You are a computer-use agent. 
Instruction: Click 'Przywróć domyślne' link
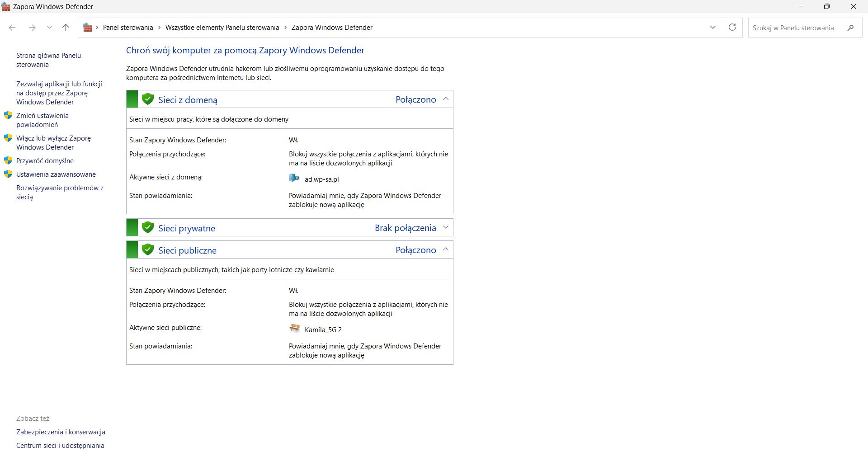pos(45,161)
